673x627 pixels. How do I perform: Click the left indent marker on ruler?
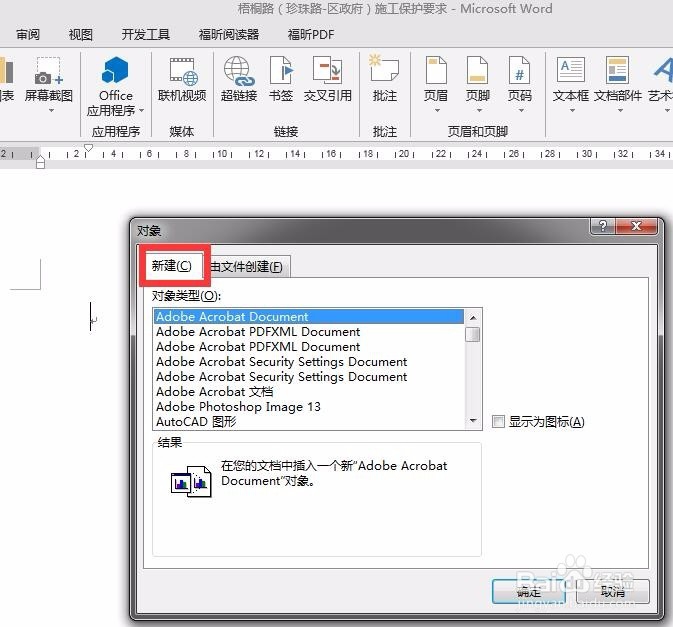40,162
